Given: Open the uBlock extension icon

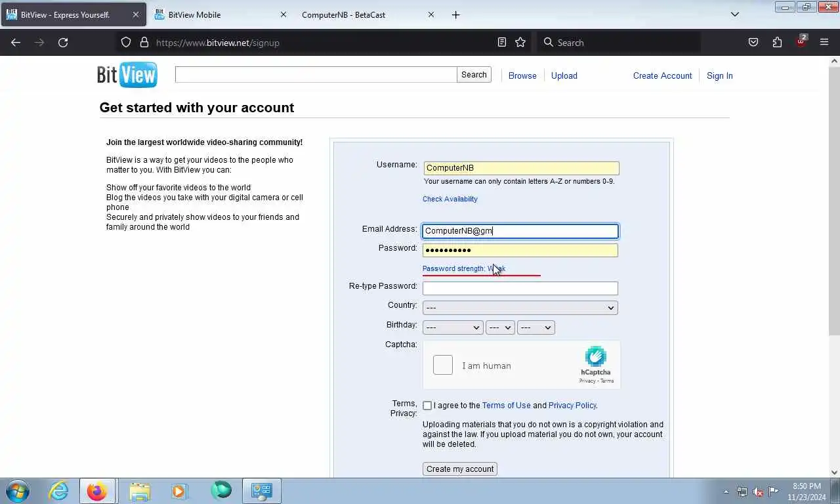Looking at the screenshot, I should pos(801,41).
